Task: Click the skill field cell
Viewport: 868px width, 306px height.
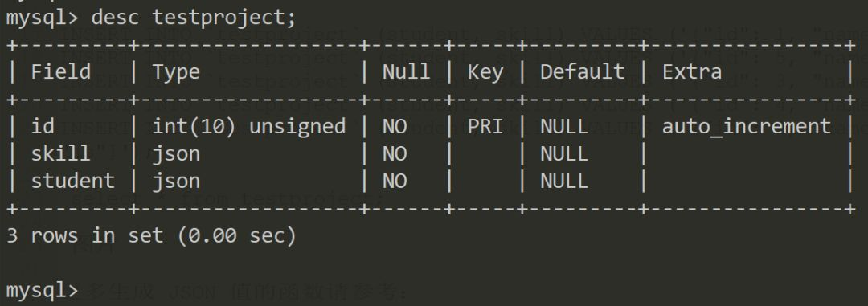Action: pos(61,153)
